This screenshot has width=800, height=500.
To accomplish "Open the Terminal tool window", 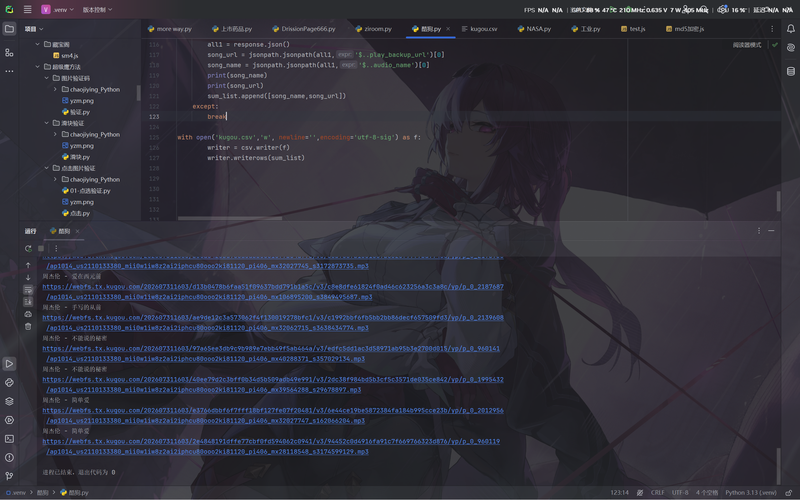I will click(9, 439).
